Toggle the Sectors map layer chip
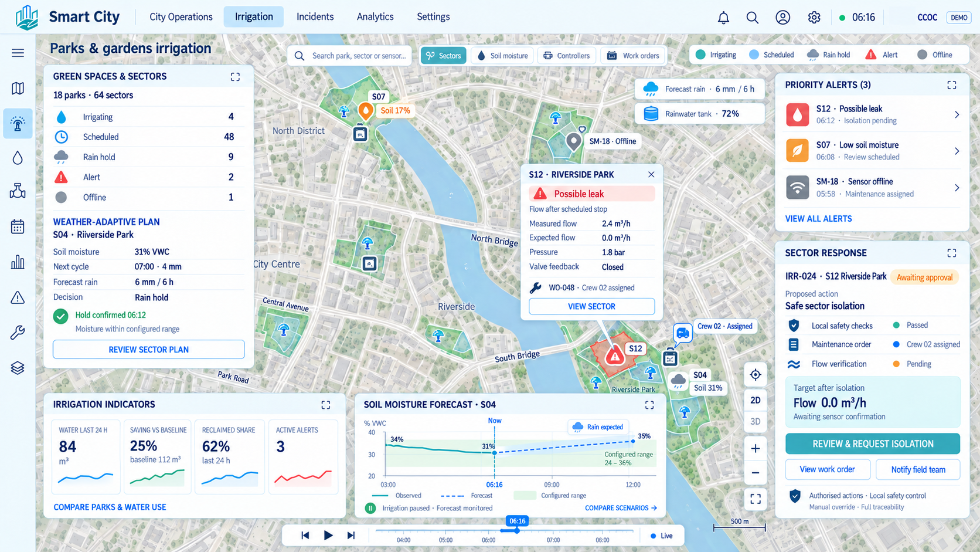The image size is (980, 552). click(x=444, y=56)
